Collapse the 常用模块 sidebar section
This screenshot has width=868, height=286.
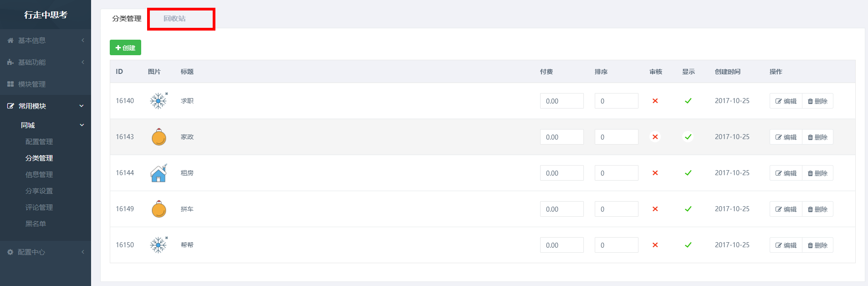[46, 106]
